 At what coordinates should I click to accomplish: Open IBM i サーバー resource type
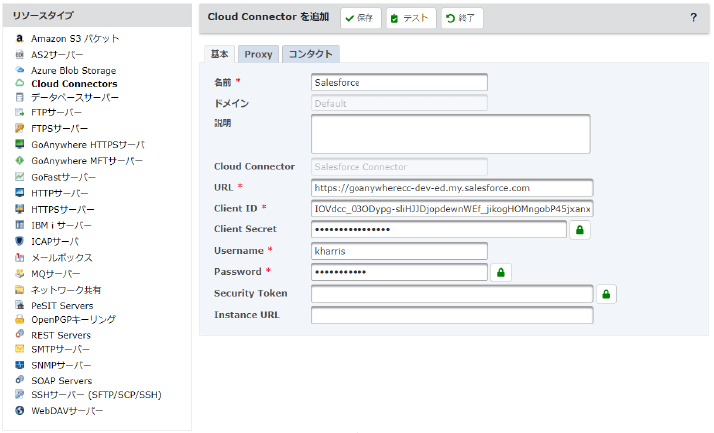tap(61, 225)
